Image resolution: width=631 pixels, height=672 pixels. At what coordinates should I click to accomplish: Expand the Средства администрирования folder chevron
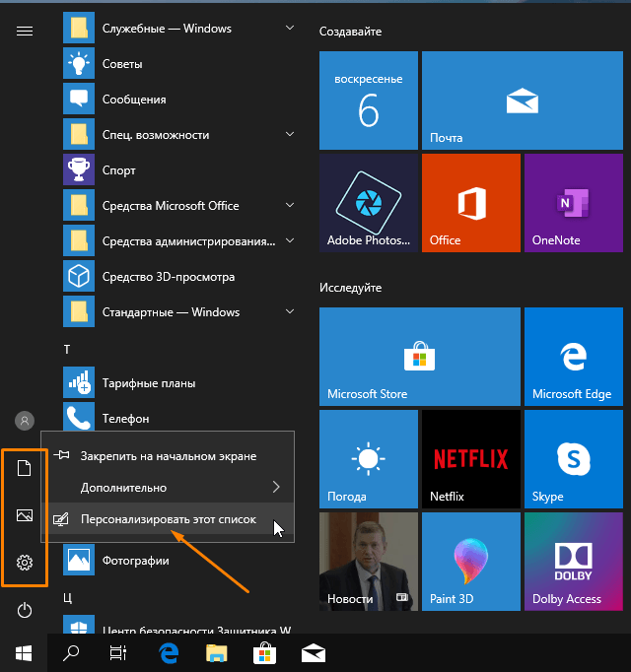[290, 240]
